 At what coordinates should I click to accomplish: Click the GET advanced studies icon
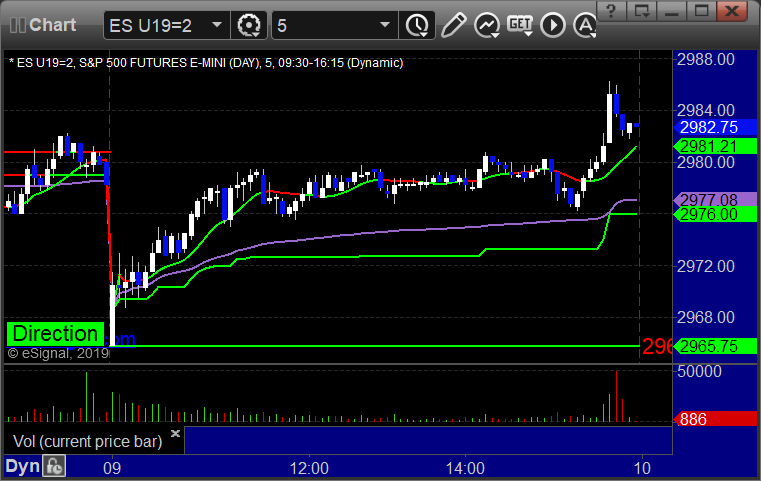pos(520,25)
